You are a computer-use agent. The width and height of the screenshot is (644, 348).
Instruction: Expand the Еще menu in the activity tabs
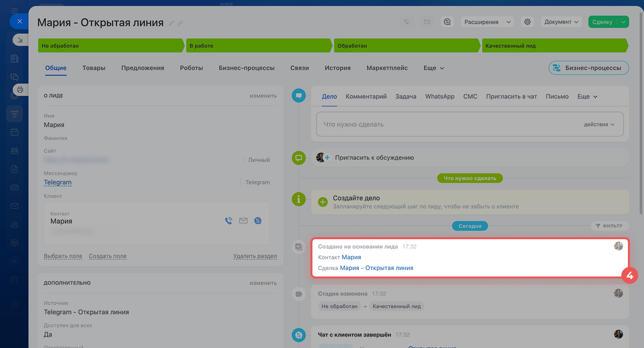coord(587,96)
